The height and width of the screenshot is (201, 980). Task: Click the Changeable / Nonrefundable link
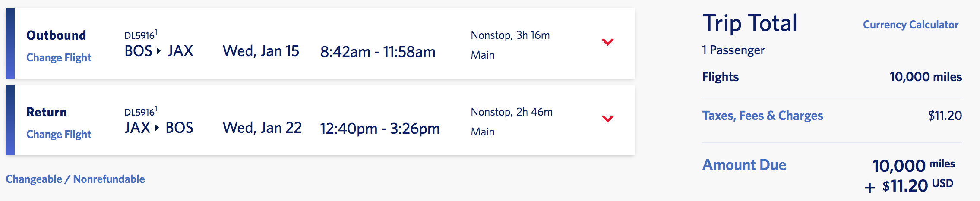click(75, 179)
